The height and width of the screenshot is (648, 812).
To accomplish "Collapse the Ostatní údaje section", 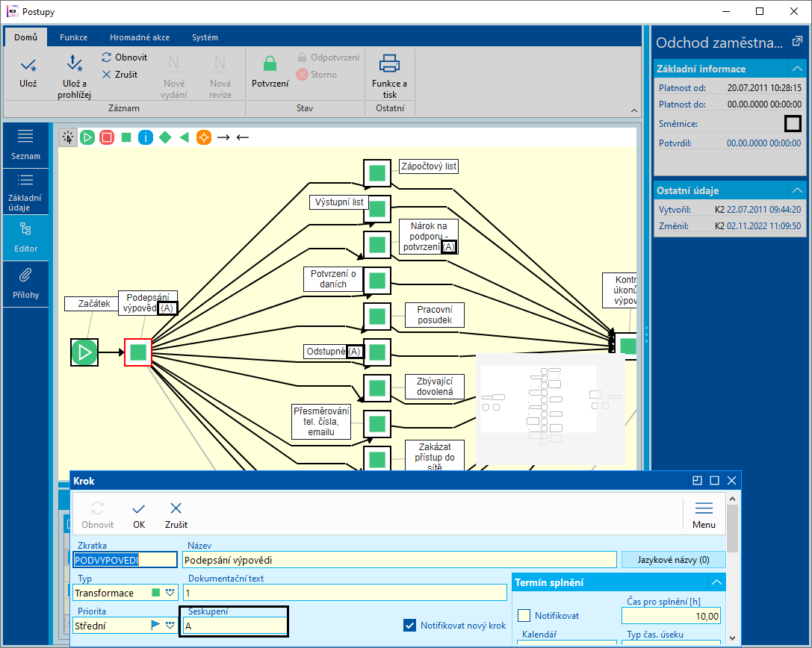I will (x=797, y=190).
